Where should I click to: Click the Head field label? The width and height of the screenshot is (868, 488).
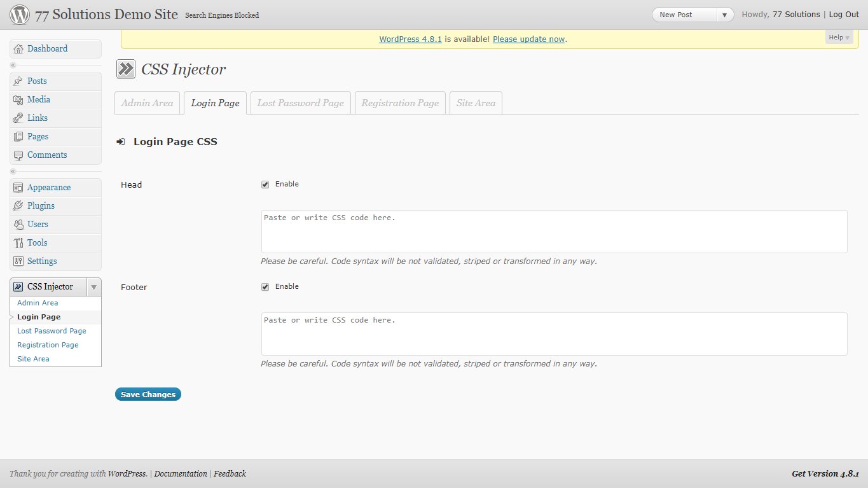pos(132,185)
